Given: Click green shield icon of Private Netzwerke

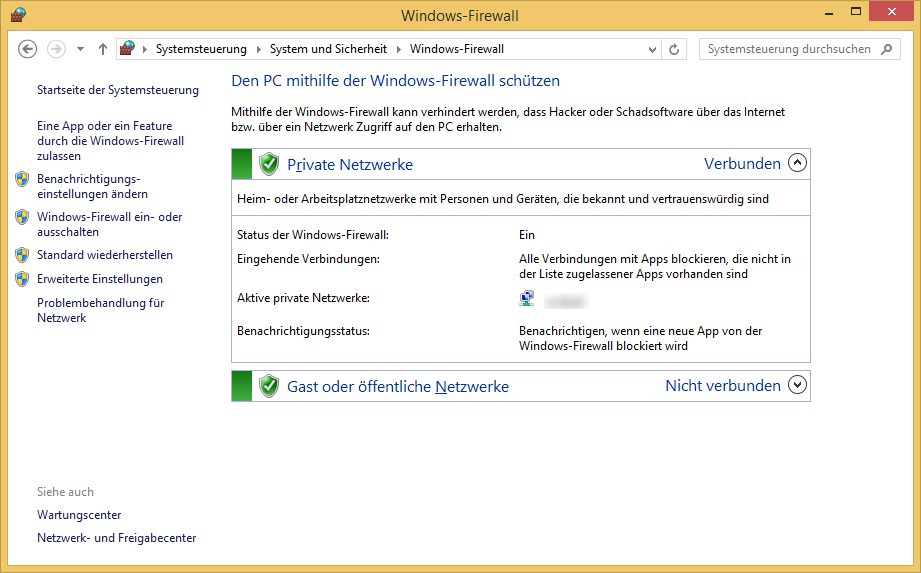Looking at the screenshot, I should pos(269,164).
